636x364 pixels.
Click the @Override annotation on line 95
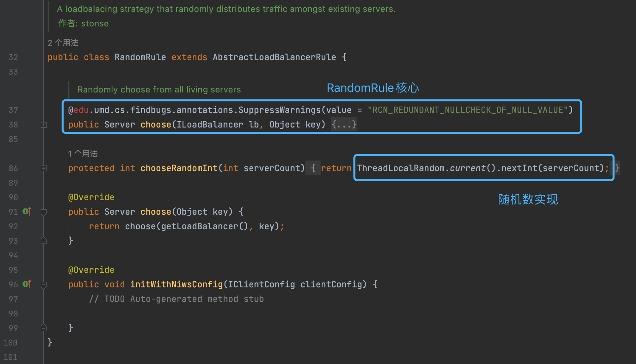tap(91, 270)
